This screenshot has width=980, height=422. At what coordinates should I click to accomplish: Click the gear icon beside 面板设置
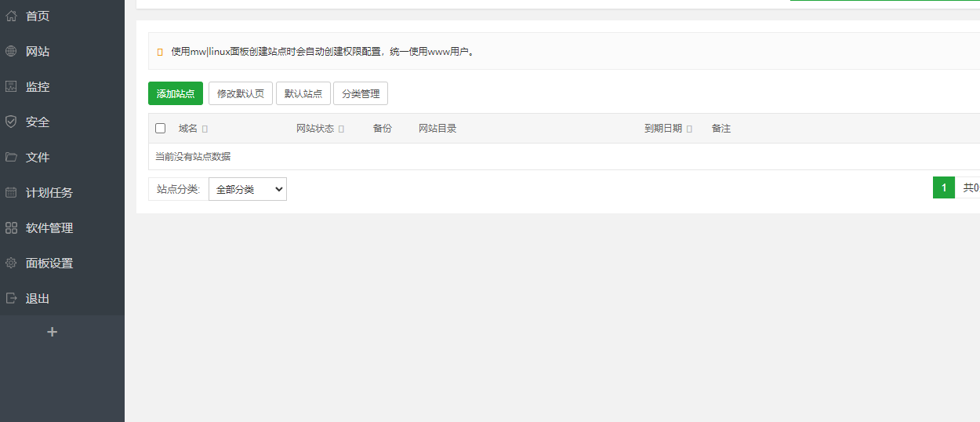pyautogui.click(x=11, y=263)
